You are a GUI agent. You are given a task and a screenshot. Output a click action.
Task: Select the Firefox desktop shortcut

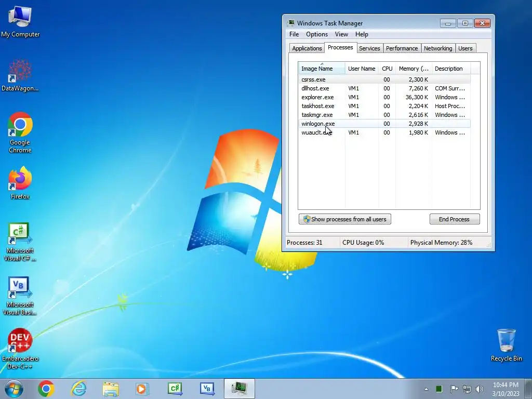coord(20,183)
